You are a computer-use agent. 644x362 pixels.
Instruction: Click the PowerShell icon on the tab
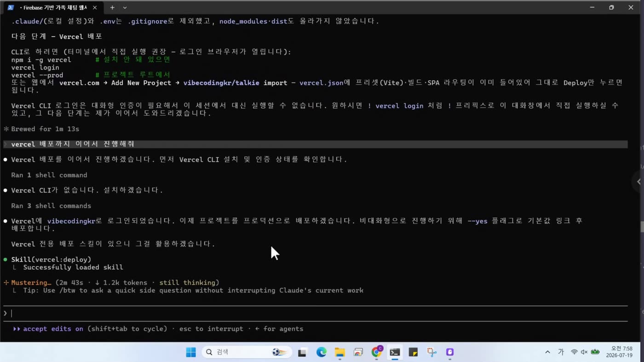[11, 7]
